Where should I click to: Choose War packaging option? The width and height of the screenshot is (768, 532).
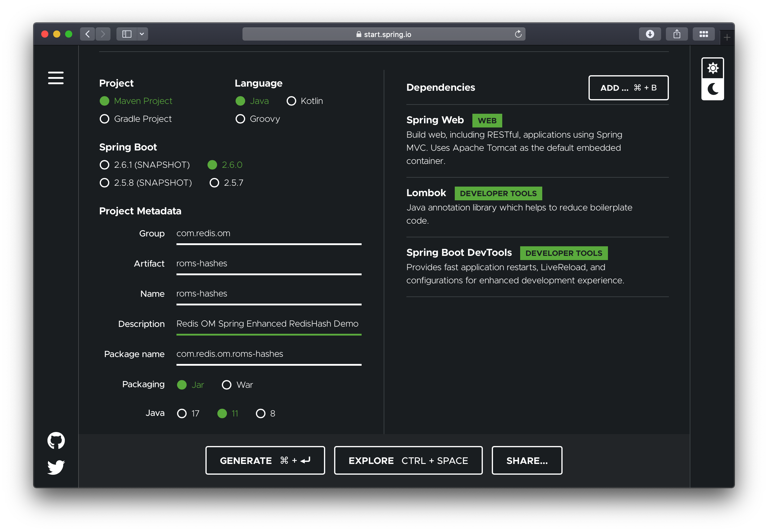click(237, 385)
